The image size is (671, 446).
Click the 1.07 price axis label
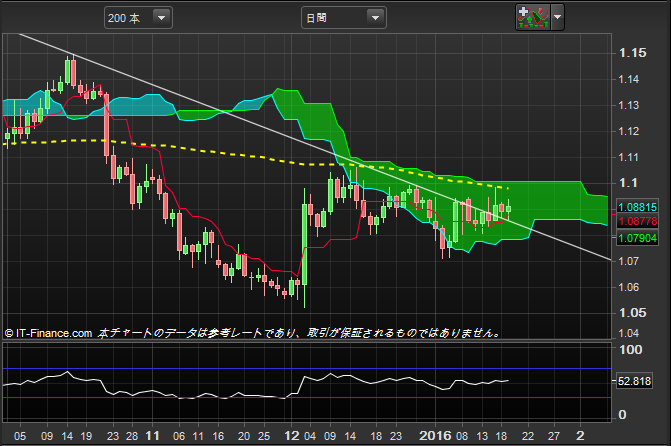(x=629, y=261)
